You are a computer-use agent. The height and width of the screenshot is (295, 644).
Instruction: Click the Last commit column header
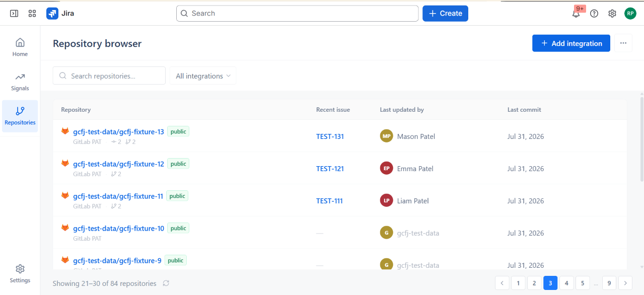[x=524, y=110]
